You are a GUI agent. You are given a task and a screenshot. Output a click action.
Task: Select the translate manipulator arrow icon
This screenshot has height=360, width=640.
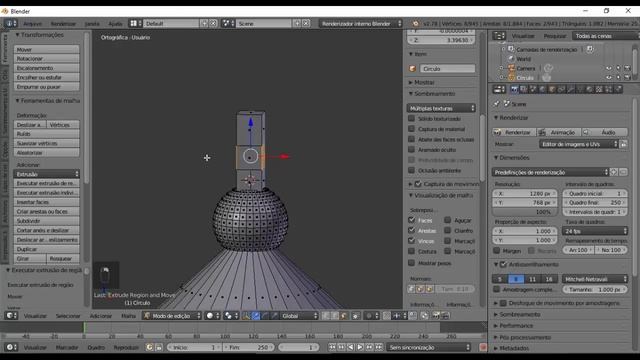[x=256, y=316]
